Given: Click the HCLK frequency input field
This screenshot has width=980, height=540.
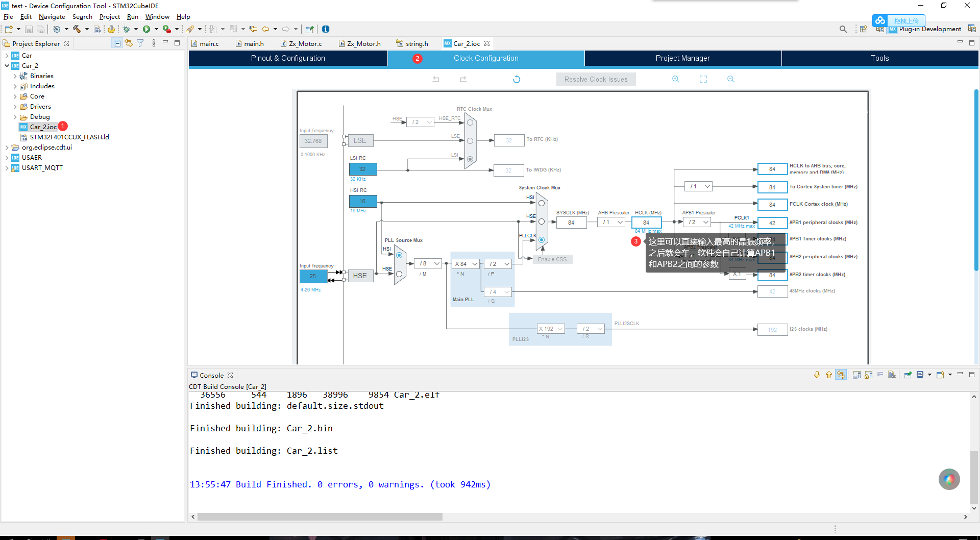Looking at the screenshot, I should coord(646,222).
